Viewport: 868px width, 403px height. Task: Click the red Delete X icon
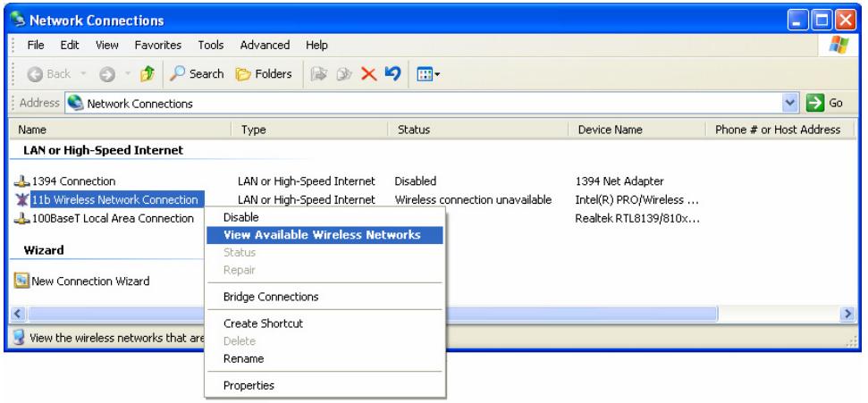coord(368,74)
